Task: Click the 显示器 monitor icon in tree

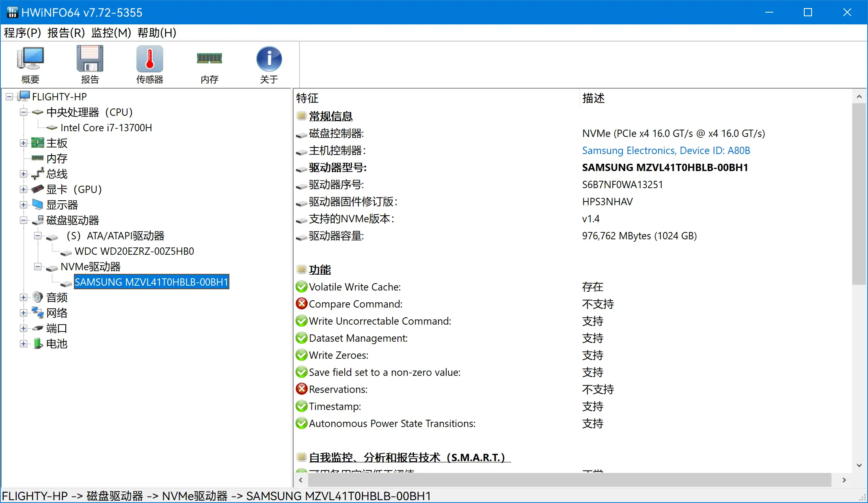Action: click(38, 204)
